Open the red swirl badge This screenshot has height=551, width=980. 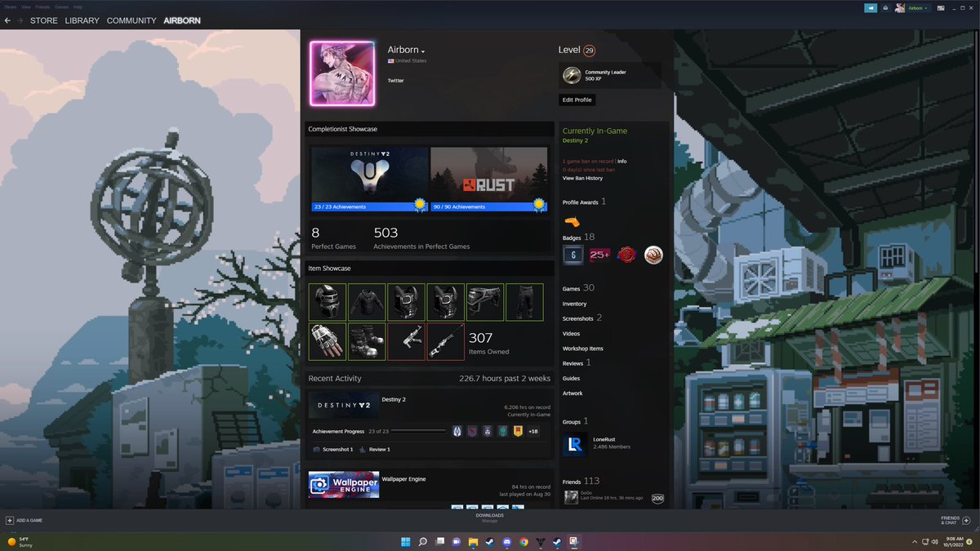pyautogui.click(x=626, y=256)
